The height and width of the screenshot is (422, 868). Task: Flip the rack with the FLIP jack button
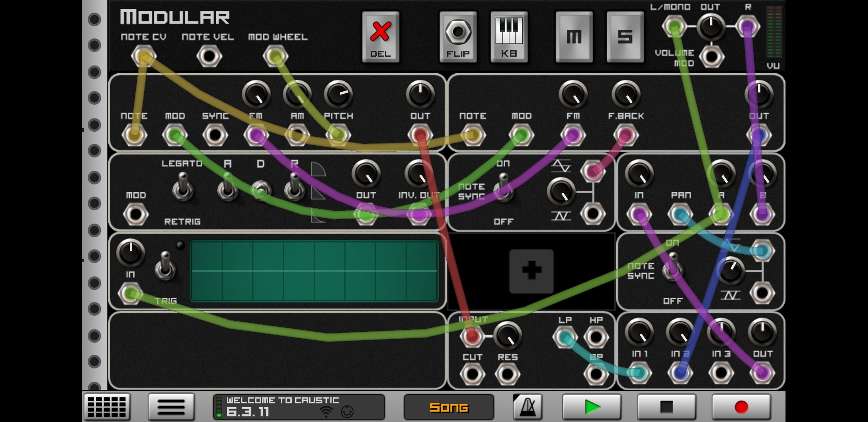point(458,37)
